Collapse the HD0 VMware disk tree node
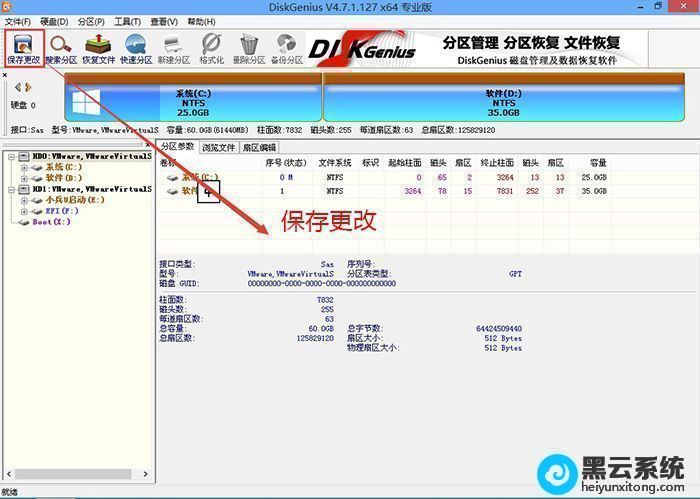 pyautogui.click(x=10, y=157)
